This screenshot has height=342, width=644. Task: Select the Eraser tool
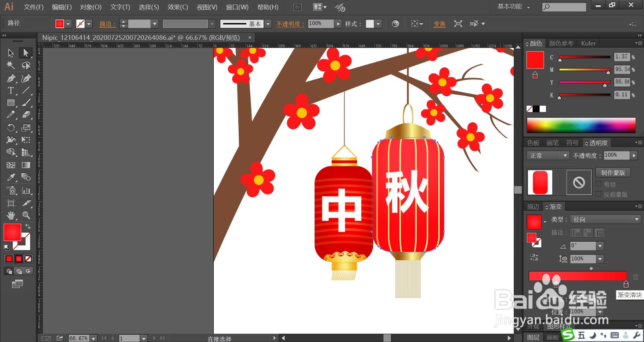[x=26, y=115]
